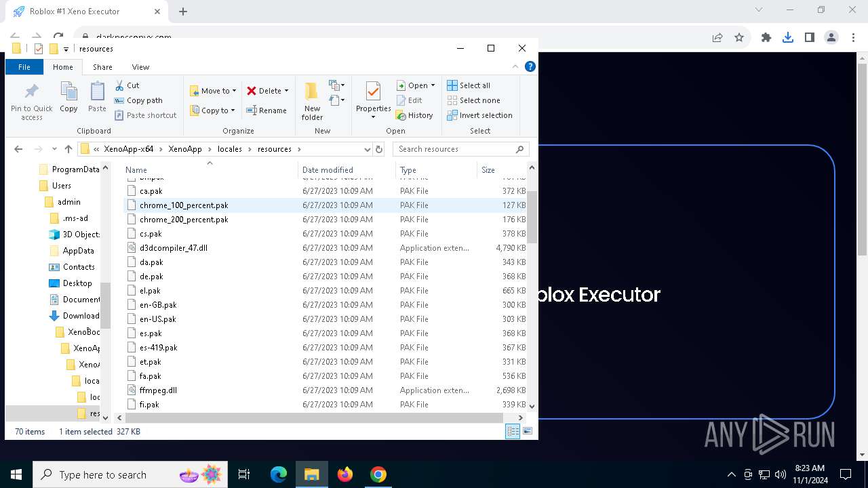Expand the Open dropdown arrow
Screen dimensions: 868x488
(432, 85)
